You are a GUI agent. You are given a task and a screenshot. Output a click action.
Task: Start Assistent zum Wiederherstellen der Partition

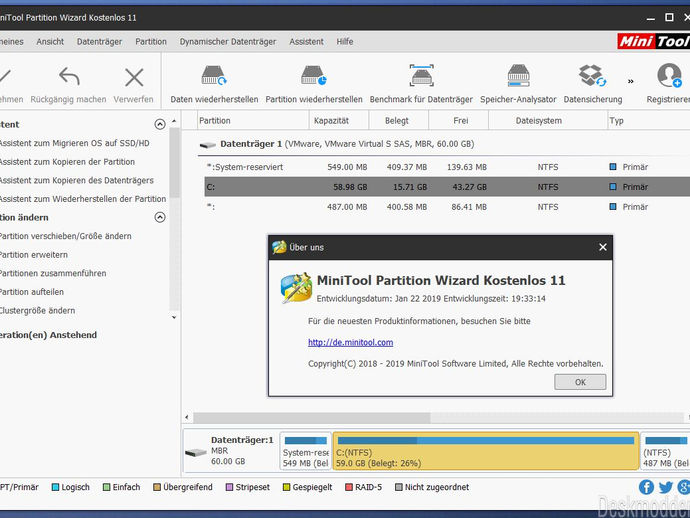point(82,198)
